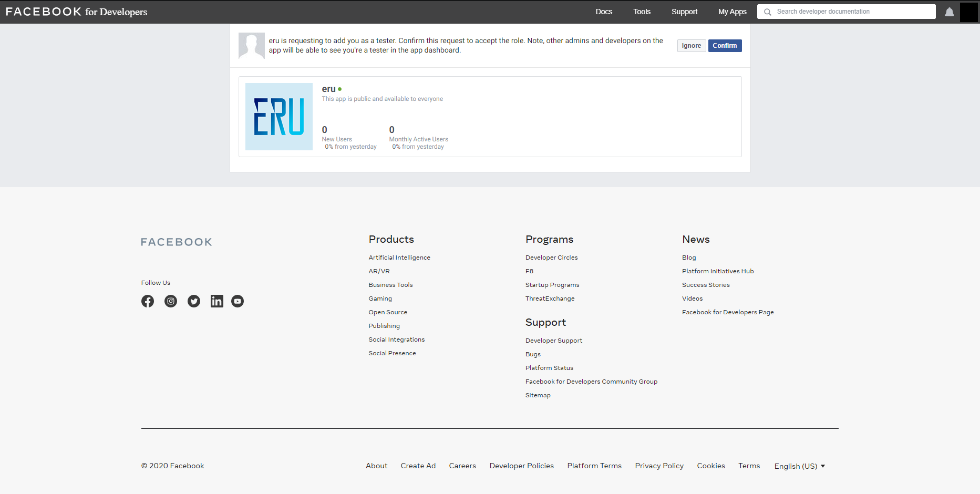Open Artificial Intelligence product link
The height and width of the screenshot is (494, 980).
(399, 258)
